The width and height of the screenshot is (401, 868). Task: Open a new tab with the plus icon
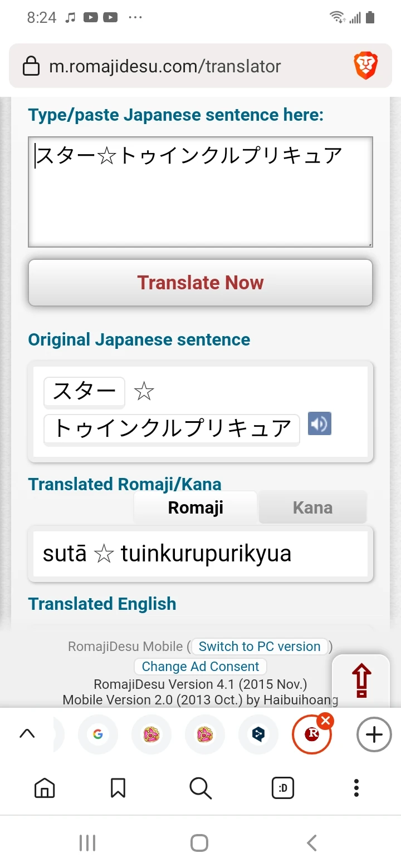point(373,734)
